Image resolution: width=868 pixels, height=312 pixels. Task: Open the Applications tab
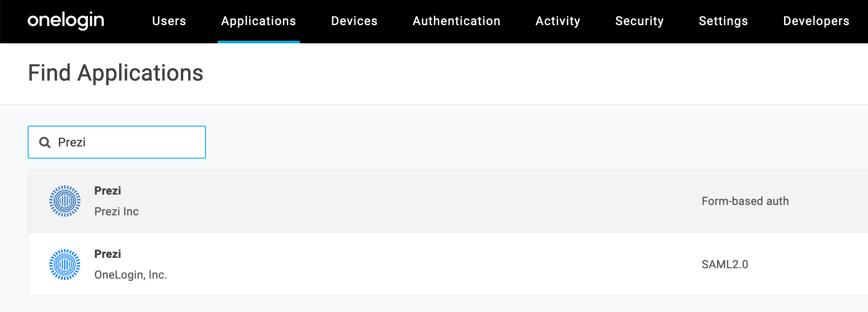258,21
